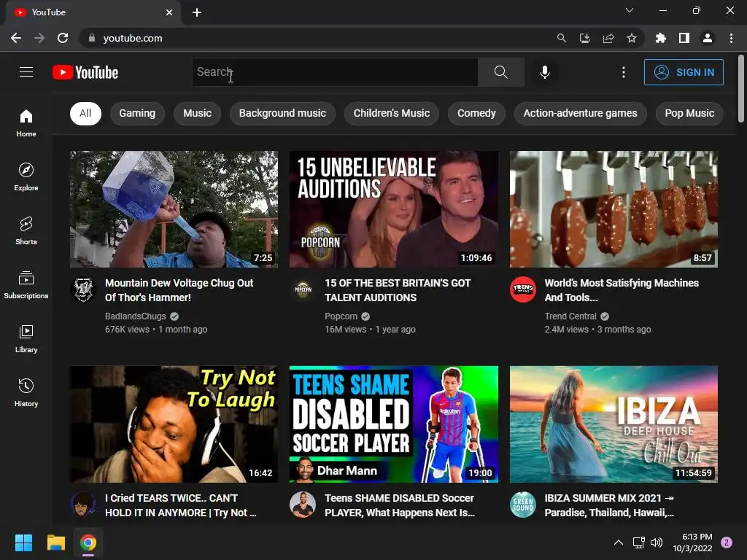The height and width of the screenshot is (560, 747).
Task: Click Popcorn channel avatar
Action: 303,289
